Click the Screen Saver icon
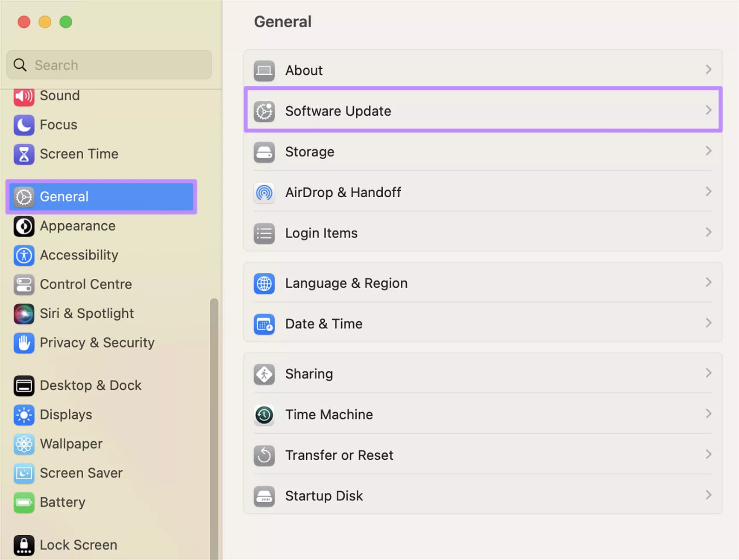This screenshot has width=739, height=560. (24, 473)
